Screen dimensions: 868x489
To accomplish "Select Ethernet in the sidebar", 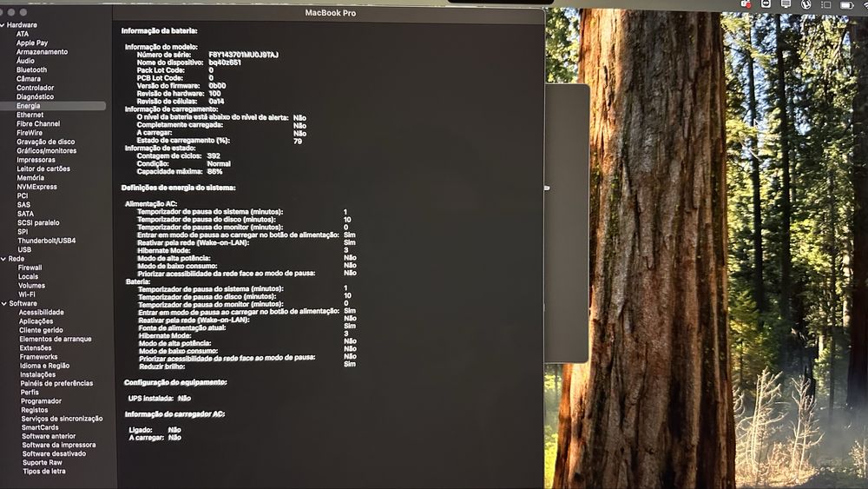I will [x=30, y=115].
